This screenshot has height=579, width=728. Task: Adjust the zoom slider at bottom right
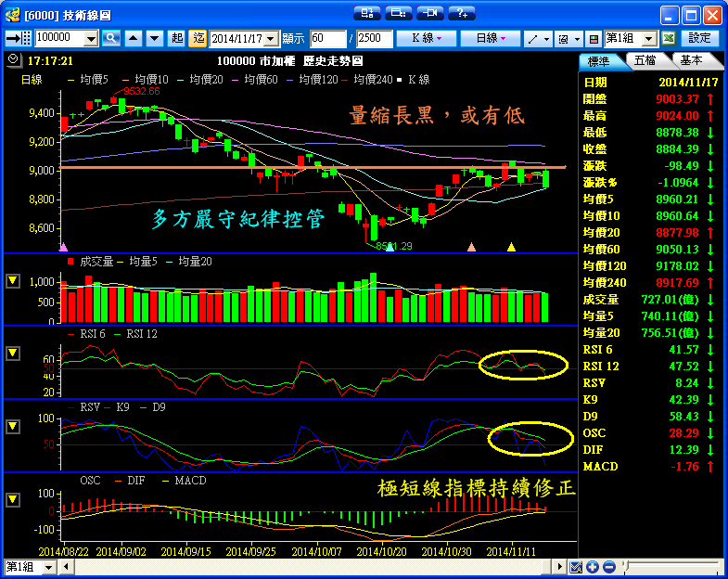[629, 567]
